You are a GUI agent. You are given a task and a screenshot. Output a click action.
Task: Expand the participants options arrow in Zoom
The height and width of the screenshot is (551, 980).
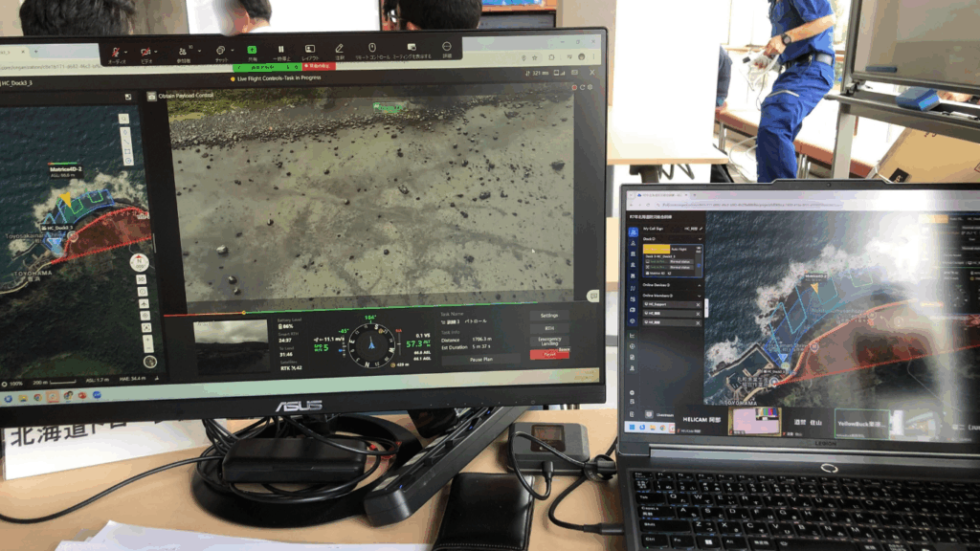(199, 51)
